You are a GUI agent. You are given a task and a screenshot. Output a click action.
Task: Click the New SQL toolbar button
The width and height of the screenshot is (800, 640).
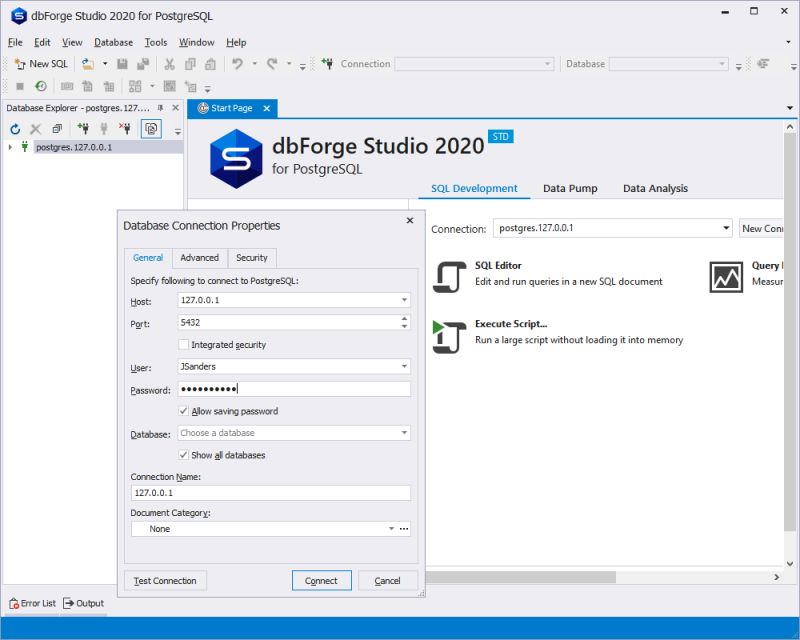(41, 64)
